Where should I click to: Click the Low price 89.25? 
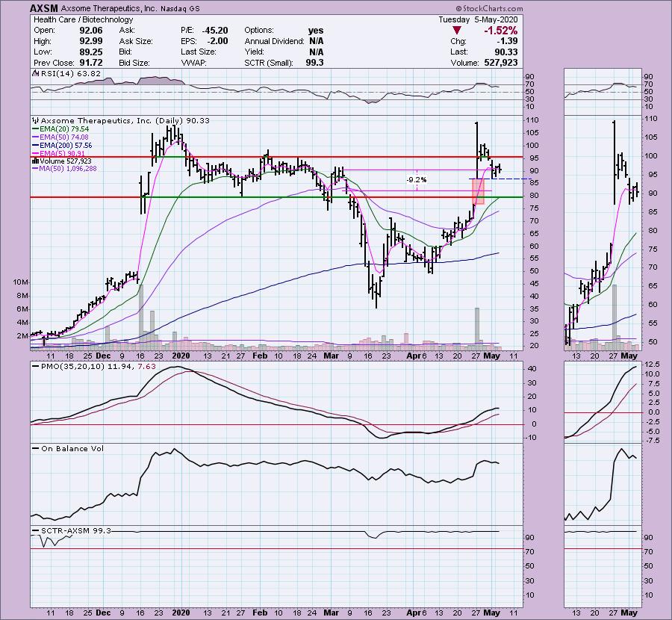[x=91, y=52]
